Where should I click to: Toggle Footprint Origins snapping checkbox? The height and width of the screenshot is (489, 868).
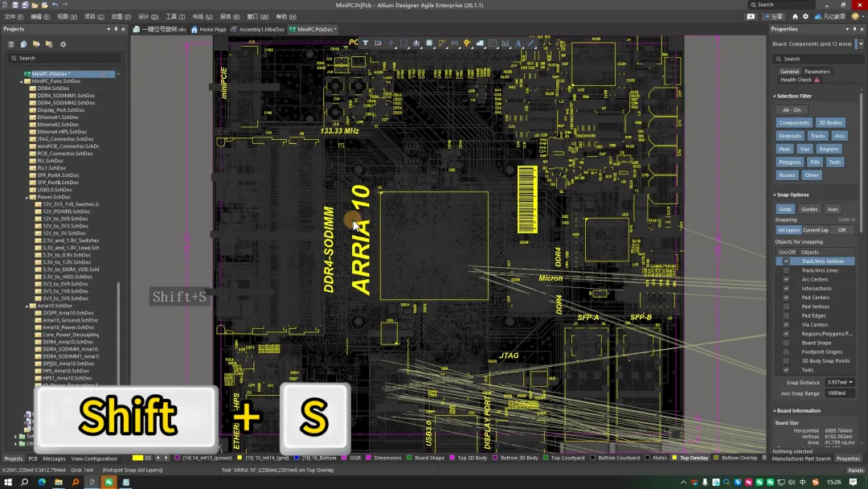click(x=786, y=351)
